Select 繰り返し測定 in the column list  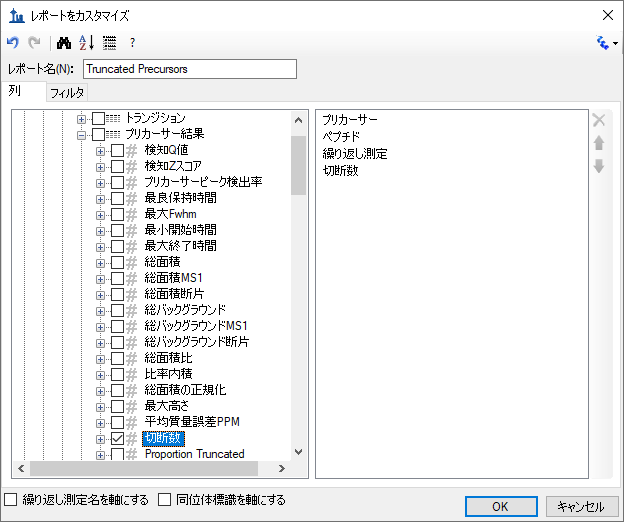(355, 154)
